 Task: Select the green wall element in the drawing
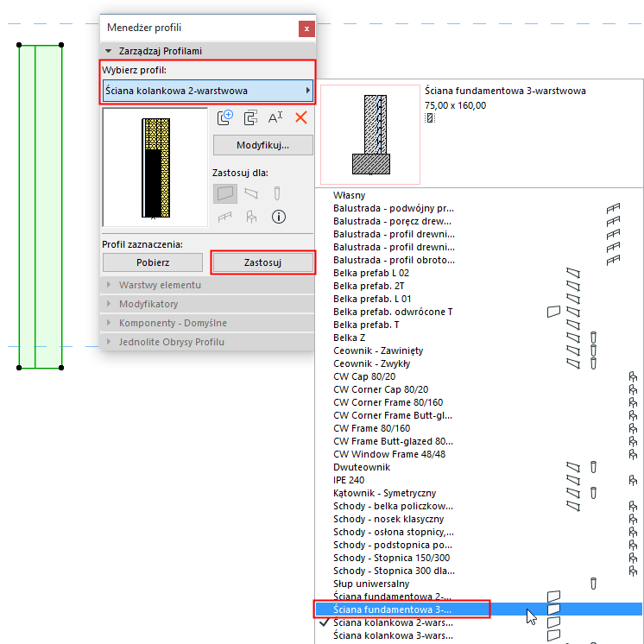[x=41, y=206]
